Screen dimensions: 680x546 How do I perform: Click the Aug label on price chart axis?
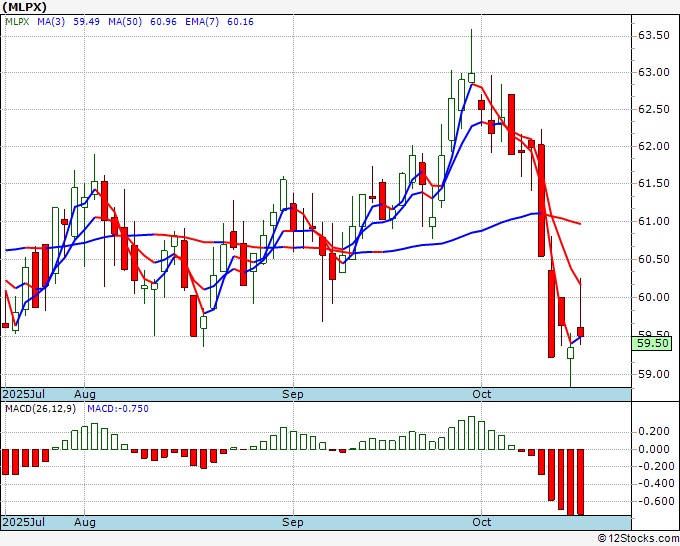click(85, 394)
